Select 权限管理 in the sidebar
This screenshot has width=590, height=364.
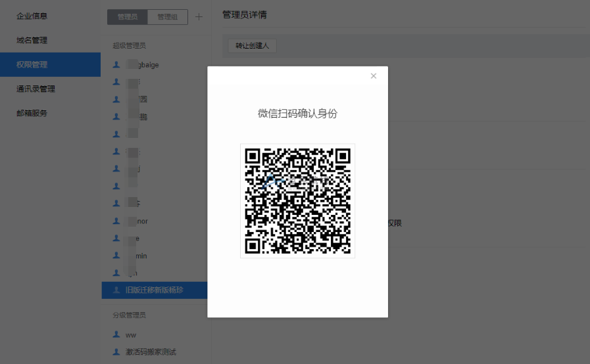click(50, 64)
